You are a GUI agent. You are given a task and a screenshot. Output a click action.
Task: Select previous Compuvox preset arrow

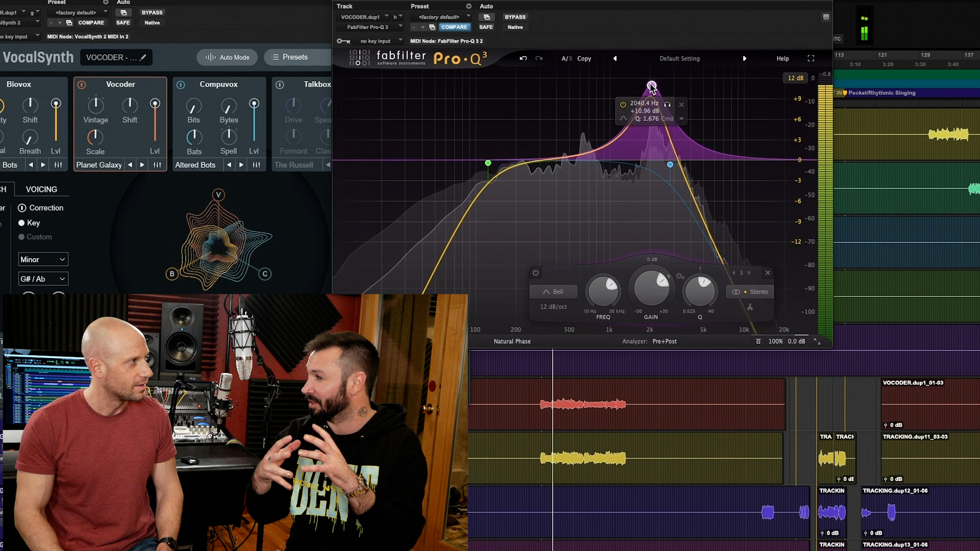click(229, 165)
